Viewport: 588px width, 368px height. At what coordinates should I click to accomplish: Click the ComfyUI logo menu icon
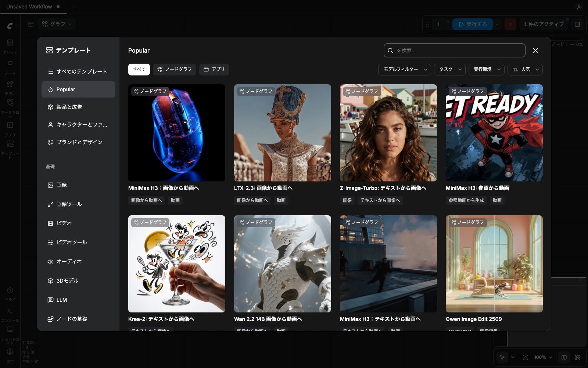click(10, 26)
